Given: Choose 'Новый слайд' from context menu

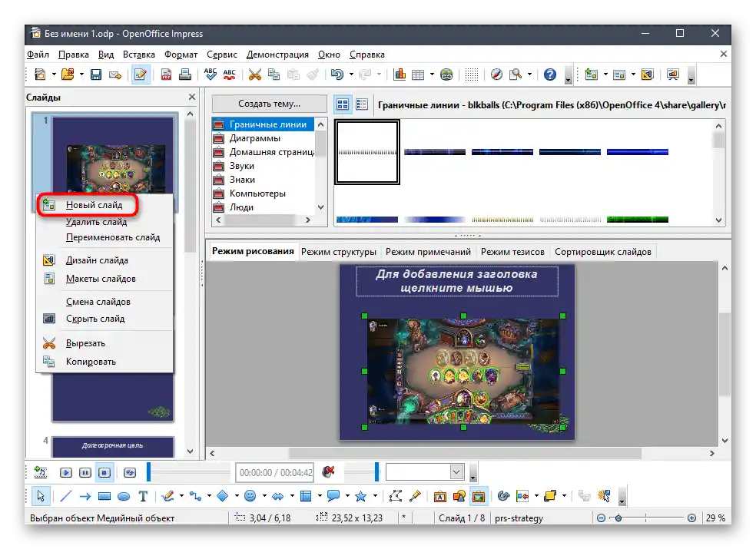Looking at the screenshot, I should 94,205.
